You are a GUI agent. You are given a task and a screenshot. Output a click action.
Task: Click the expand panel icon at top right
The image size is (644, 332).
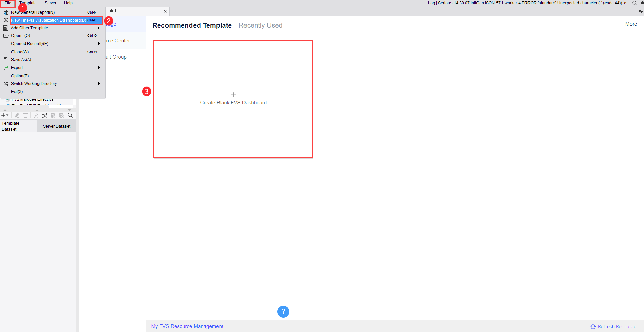click(x=641, y=11)
